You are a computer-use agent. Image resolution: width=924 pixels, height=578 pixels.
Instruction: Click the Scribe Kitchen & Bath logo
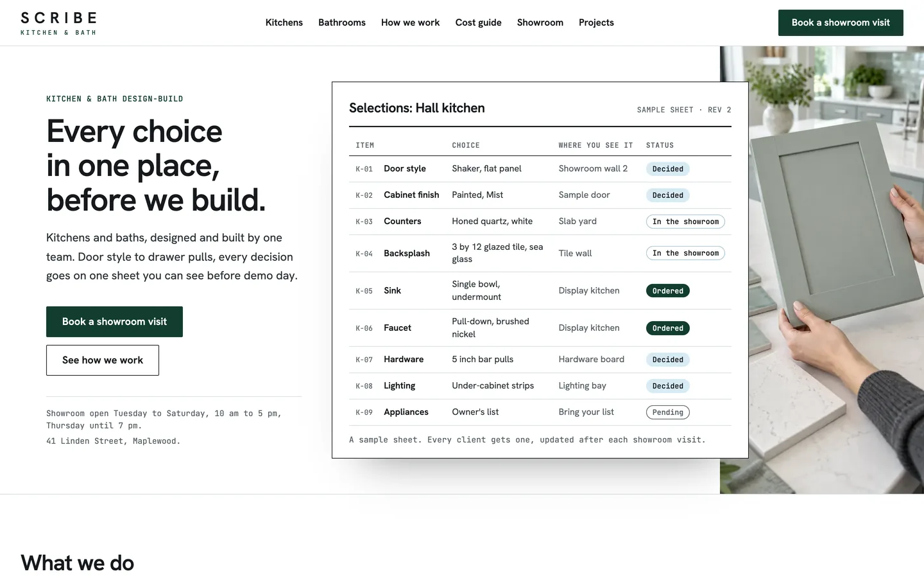(x=58, y=23)
